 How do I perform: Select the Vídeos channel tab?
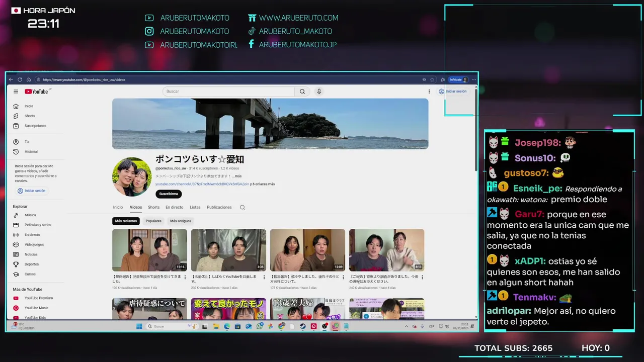(x=136, y=207)
